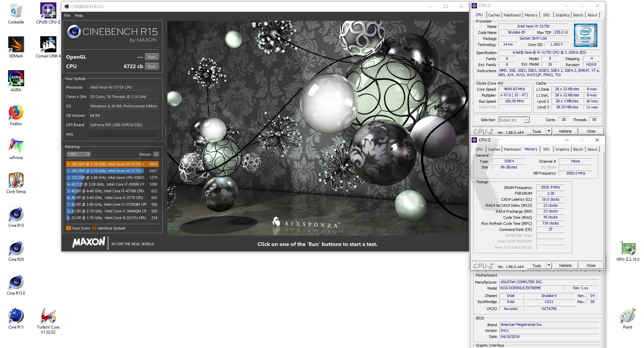Click the MAXON logo in Cinebench footer
The height and width of the screenshot is (348, 644).
pyautogui.click(x=89, y=242)
